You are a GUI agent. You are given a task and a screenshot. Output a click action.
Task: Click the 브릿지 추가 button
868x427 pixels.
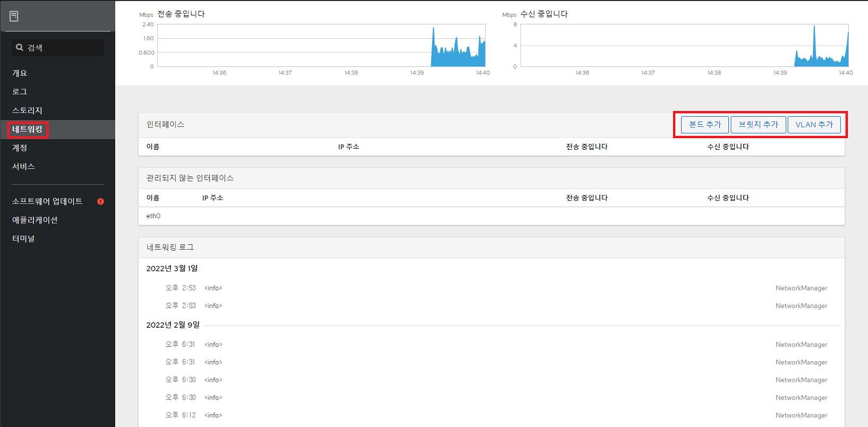pyautogui.click(x=758, y=124)
